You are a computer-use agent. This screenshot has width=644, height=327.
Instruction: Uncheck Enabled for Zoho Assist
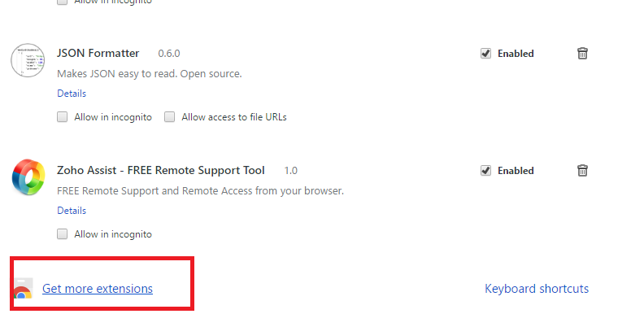coord(485,171)
